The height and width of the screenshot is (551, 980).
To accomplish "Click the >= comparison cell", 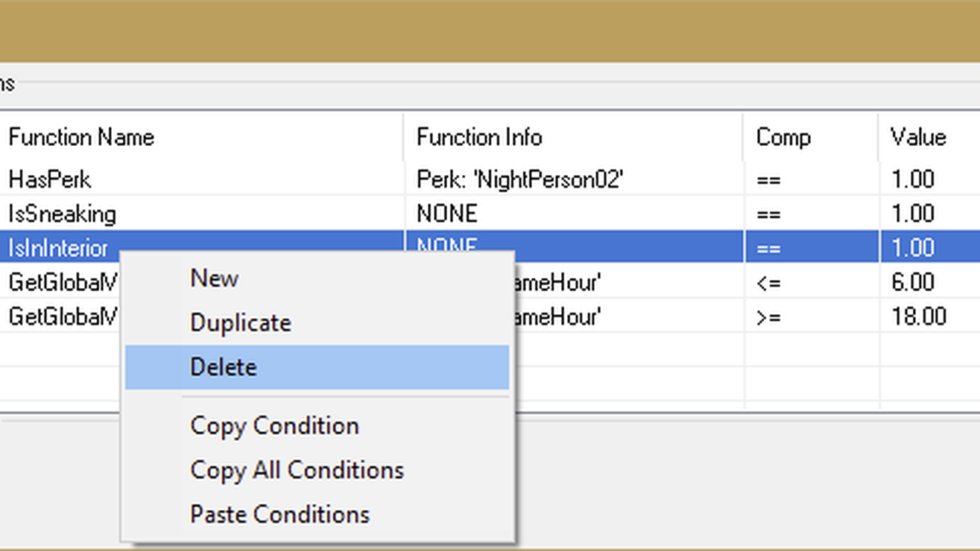I will [768, 316].
